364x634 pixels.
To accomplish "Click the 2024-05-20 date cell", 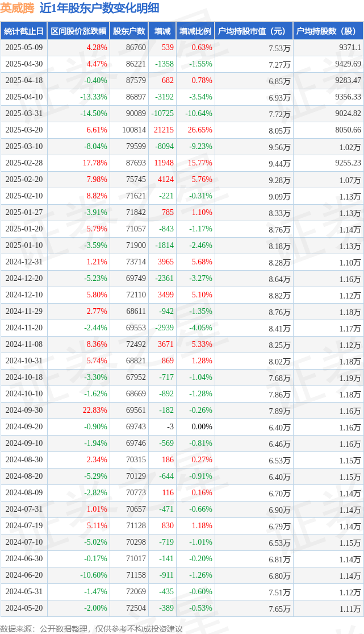I will (x=24, y=608).
